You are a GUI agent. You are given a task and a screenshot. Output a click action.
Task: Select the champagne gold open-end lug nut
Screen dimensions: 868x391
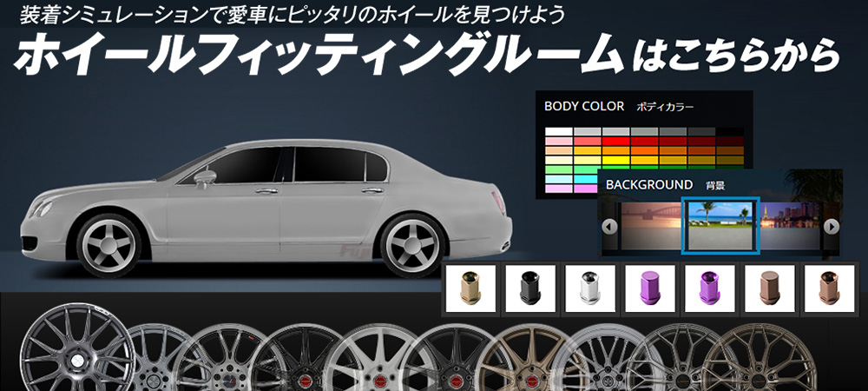tap(470, 289)
